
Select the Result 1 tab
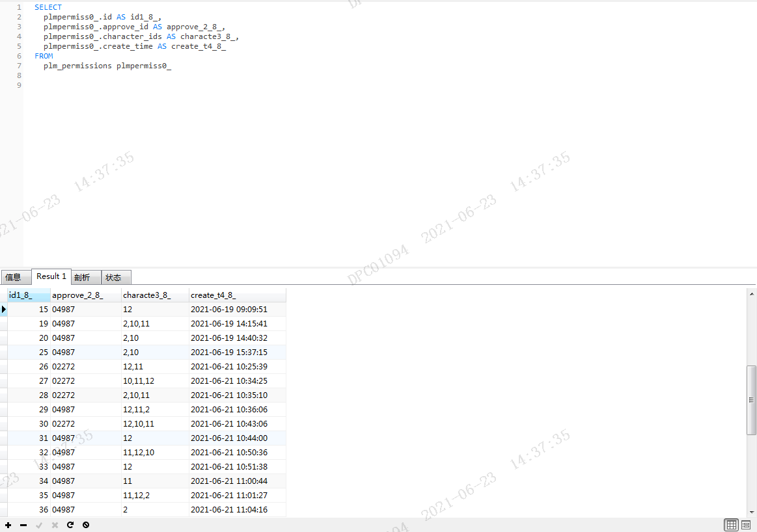pos(51,276)
